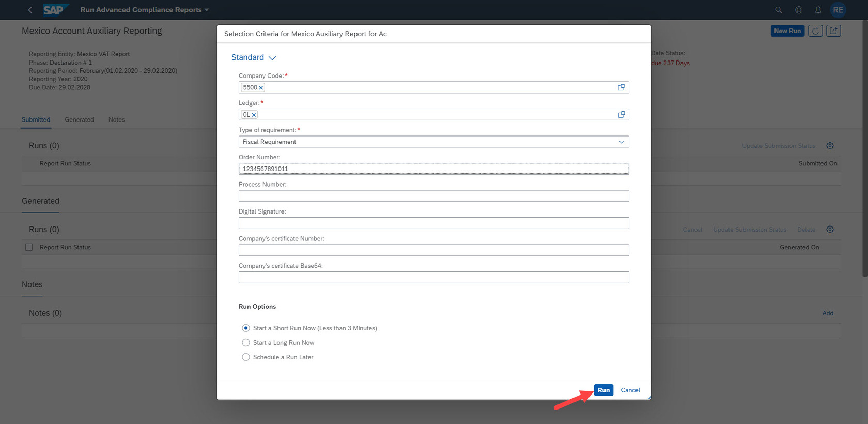The height and width of the screenshot is (424, 868).
Task: Click Cancel in the dialog footer
Action: point(630,390)
